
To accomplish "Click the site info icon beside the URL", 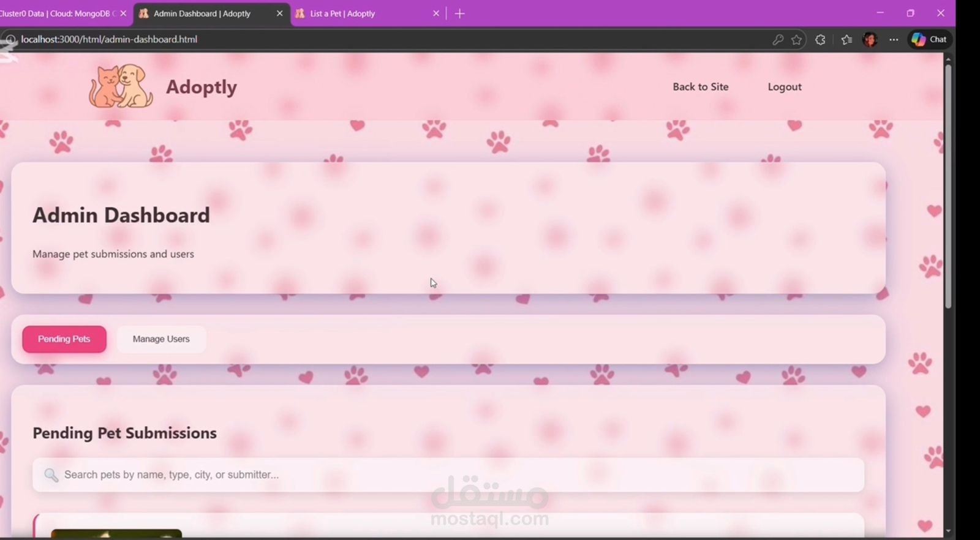I will click(10, 39).
